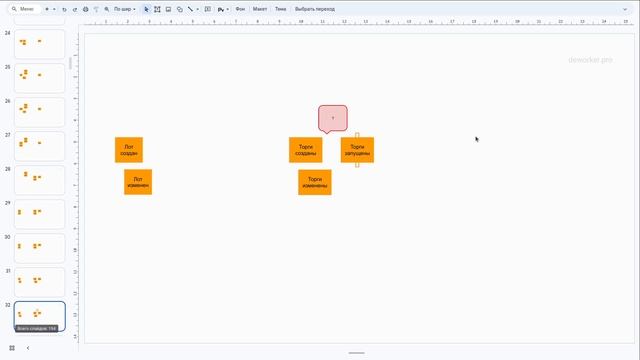Click the Выбрать переход transition button
This screenshot has height=360, width=640.
click(x=315, y=9)
